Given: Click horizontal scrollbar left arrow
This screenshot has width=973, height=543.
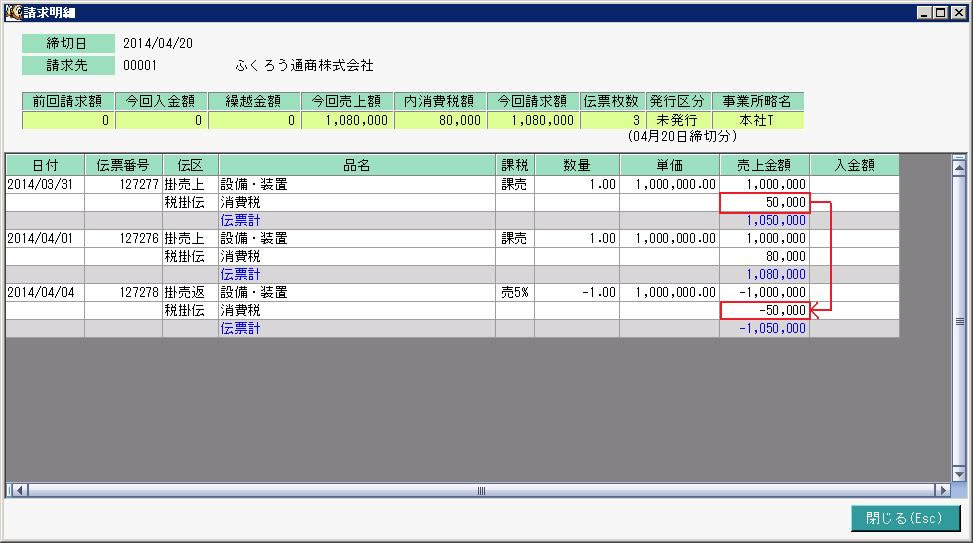Looking at the screenshot, I should pos(20,490).
